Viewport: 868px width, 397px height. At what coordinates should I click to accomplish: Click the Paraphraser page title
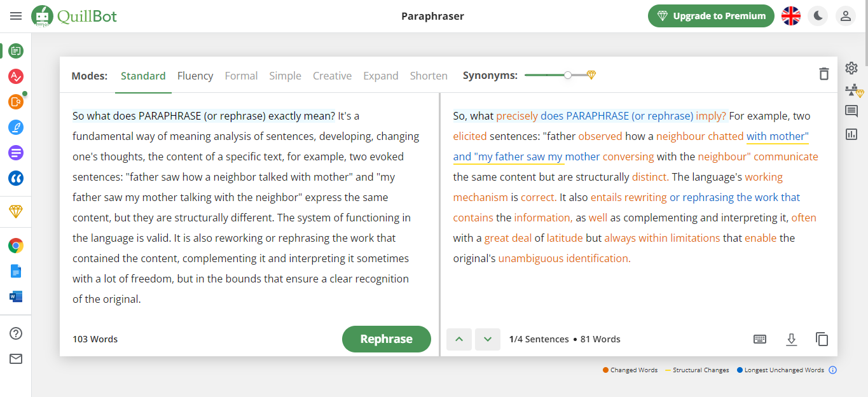click(x=432, y=16)
